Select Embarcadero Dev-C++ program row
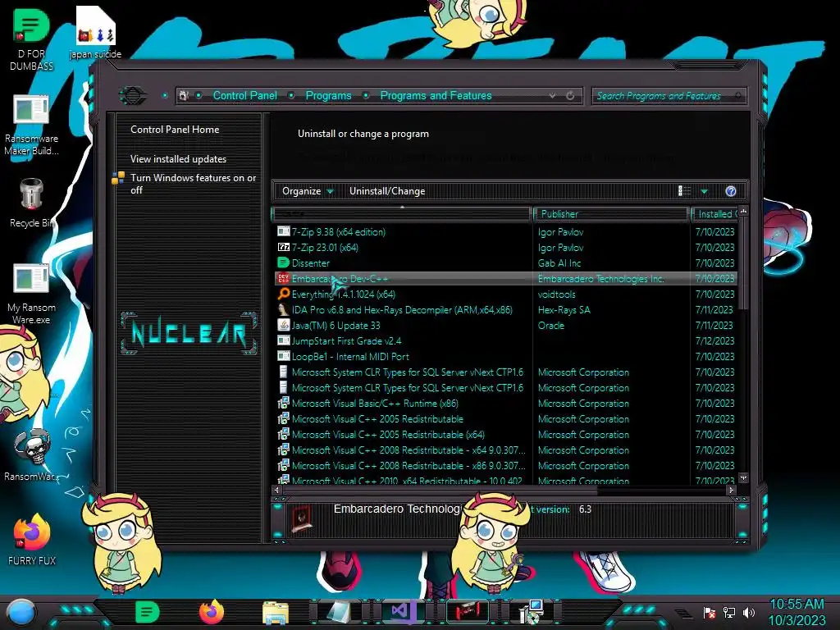This screenshot has height=630, width=840. (506, 278)
